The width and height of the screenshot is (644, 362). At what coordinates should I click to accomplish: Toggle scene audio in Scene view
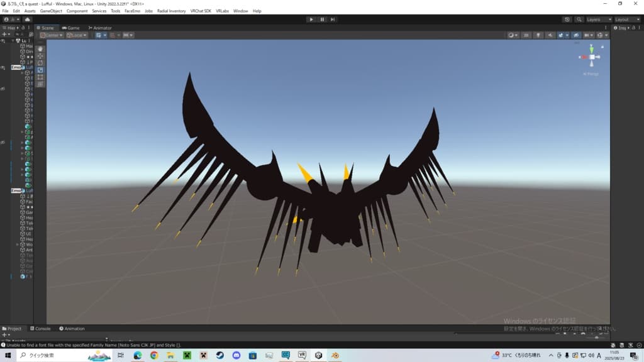point(549,35)
